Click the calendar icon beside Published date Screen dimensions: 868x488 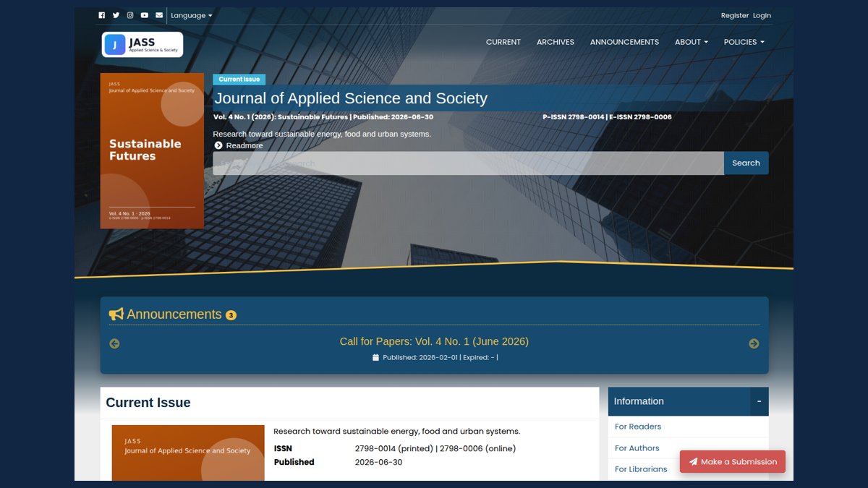click(x=375, y=357)
